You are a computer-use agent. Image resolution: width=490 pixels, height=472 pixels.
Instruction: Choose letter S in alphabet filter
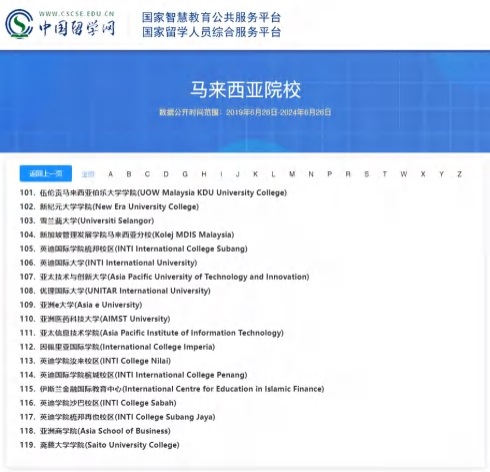pyautogui.click(x=366, y=174)
